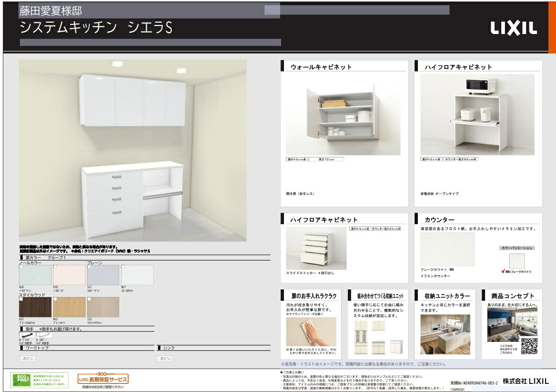Open the スライドストッカー drawer photo
Image resolution: width=556 pixels, height=392 pixels.
(316, 248)
